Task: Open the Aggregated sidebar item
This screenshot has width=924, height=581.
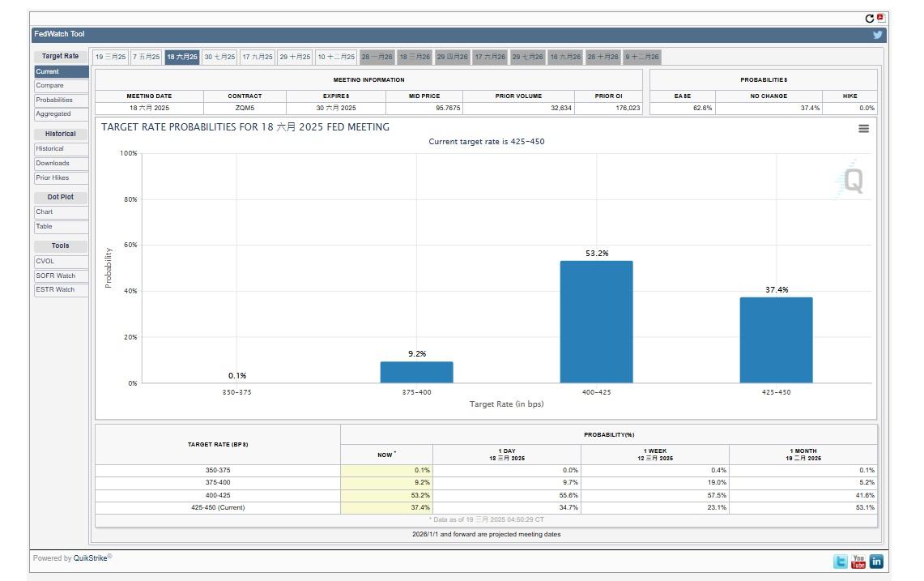Action: coord(61,114)
